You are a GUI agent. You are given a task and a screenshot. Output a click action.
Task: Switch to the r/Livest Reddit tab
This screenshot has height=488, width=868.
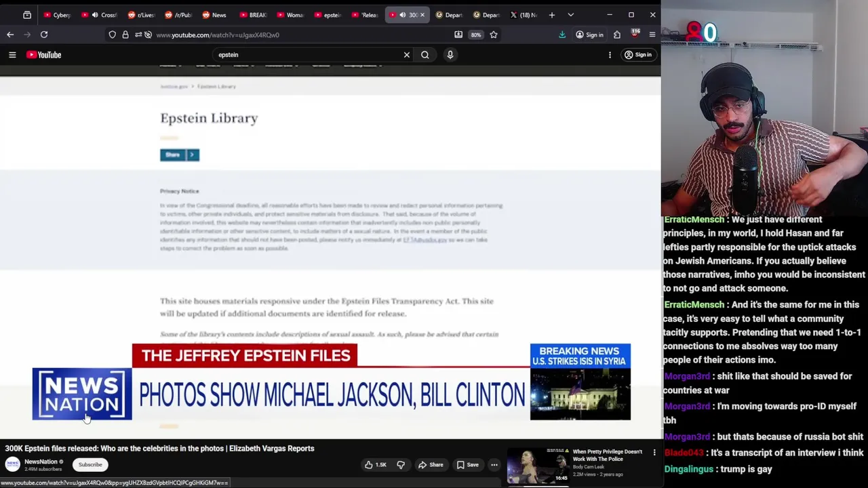[x=142, y=15]
